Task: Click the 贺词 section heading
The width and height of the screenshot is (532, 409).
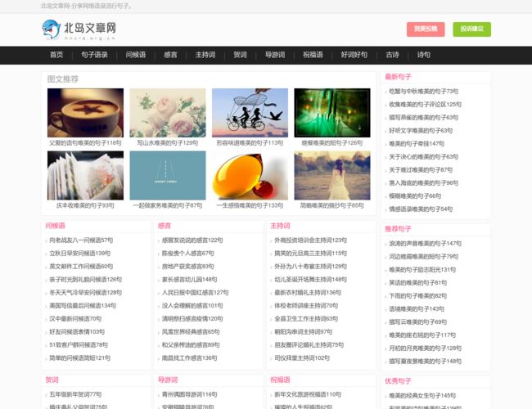Action: pyautogui.click(x=52, y=380)
